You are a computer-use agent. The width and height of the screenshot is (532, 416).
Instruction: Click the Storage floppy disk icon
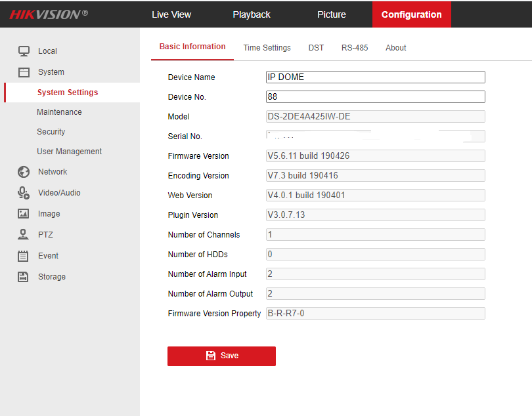pyautogui.click(x=24, y=277)
